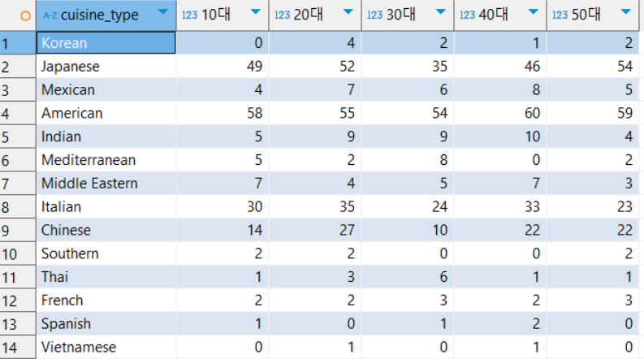Select row number 5 header
The height and width of the screenshot is (359, 644).
tap(18, 136)
